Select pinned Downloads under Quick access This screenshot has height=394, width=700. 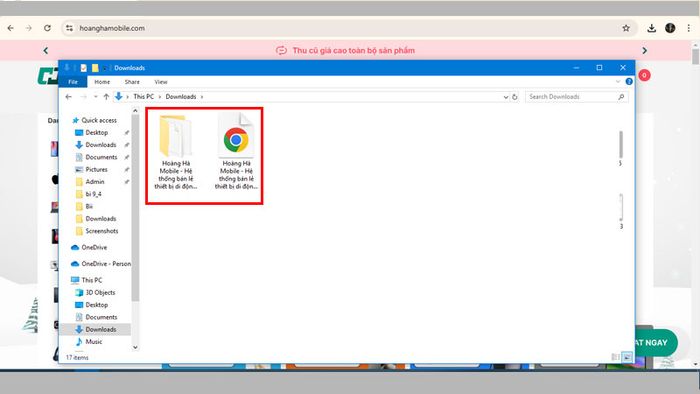[x=96, y=145]
